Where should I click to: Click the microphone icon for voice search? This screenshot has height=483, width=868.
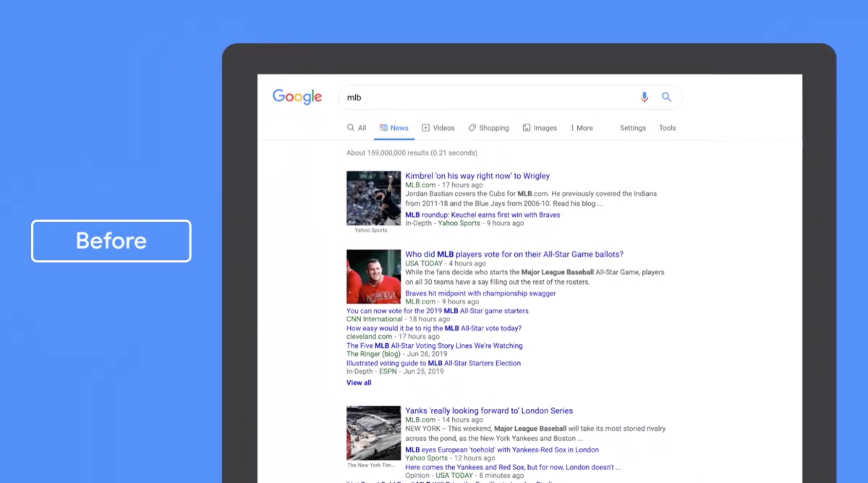(644, 97)
